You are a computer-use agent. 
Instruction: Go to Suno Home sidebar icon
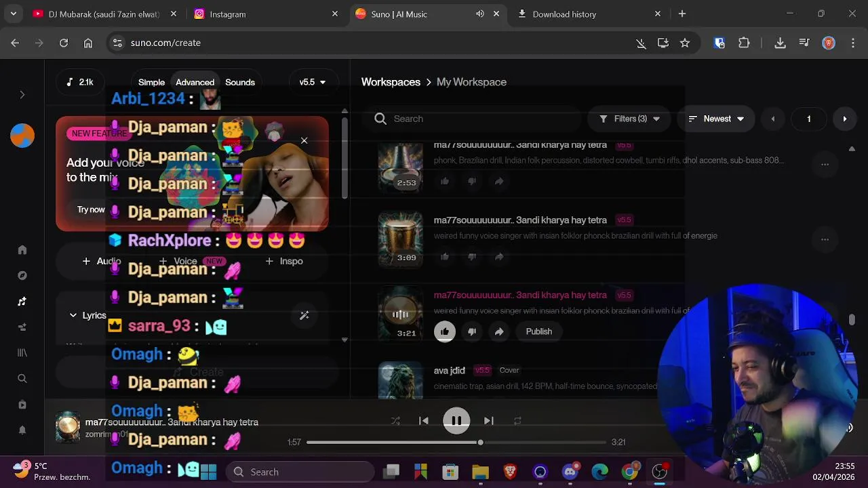click(x=22, y=250)
